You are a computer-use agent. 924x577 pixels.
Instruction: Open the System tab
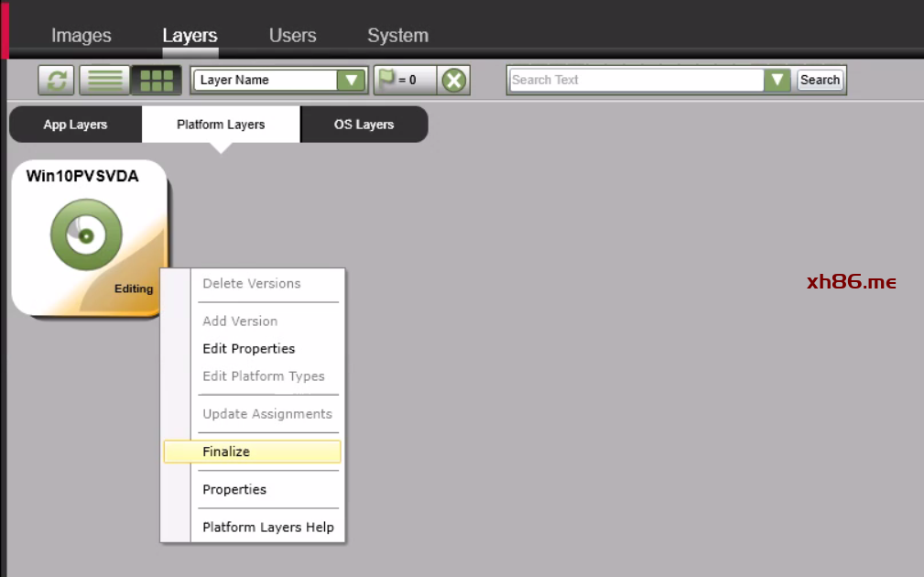397,36
